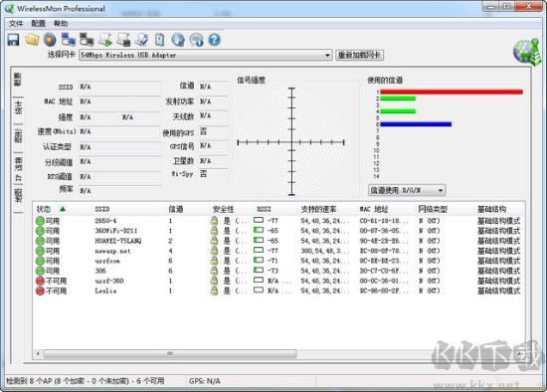The width and height of the screenshot is (547, 392).
Task: Sort the list by 基础结构 column header
Action: coord(491,209)
